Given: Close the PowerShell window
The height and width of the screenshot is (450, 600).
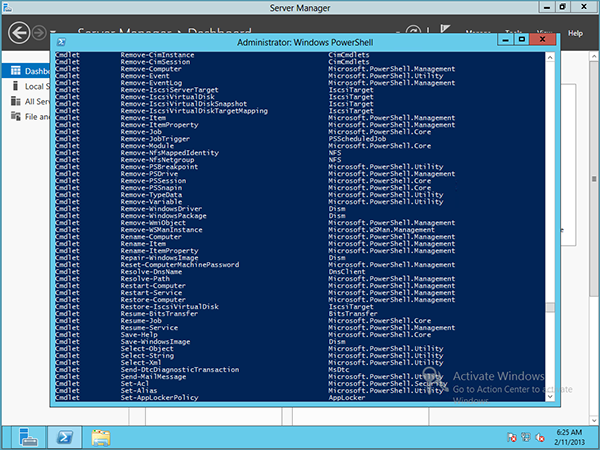Looking at the screenshot, I should 542,39.
